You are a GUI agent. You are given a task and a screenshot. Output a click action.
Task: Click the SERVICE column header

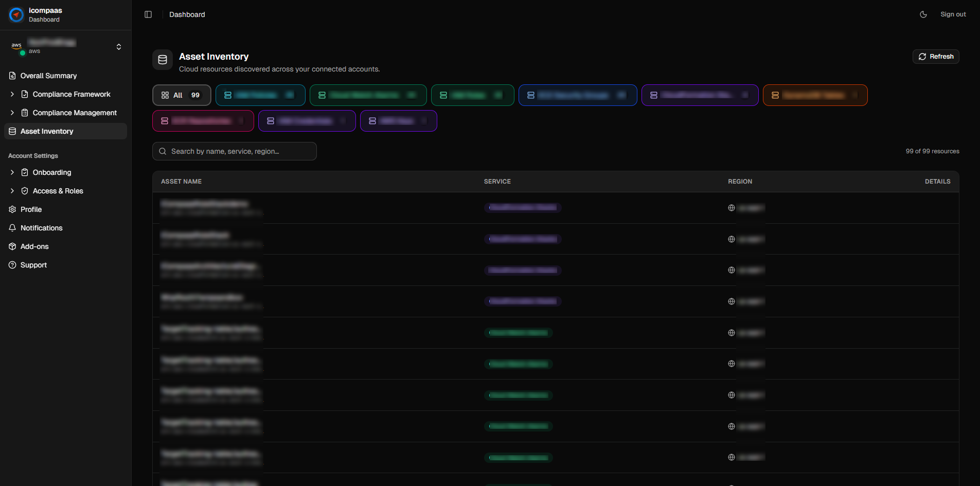pos(497,182)
